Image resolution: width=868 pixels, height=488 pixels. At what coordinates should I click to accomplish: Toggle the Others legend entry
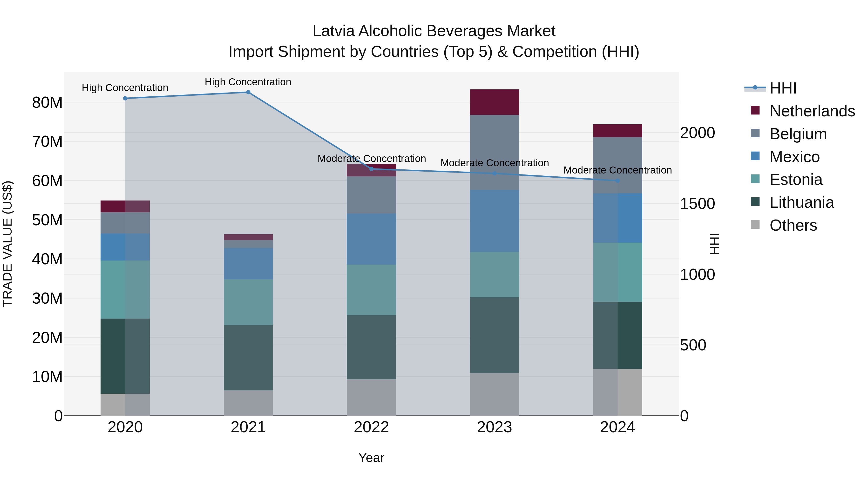pyautogui.click(x=784, y=225)
